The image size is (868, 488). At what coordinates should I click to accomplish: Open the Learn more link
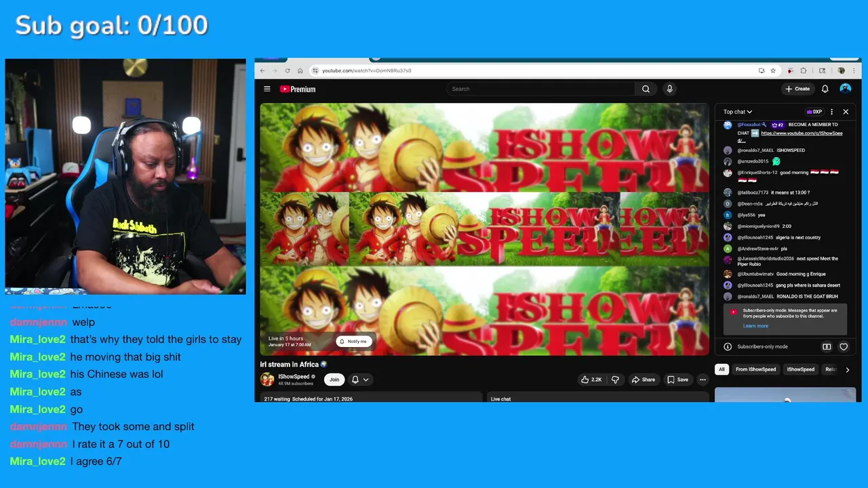point(755,326)
